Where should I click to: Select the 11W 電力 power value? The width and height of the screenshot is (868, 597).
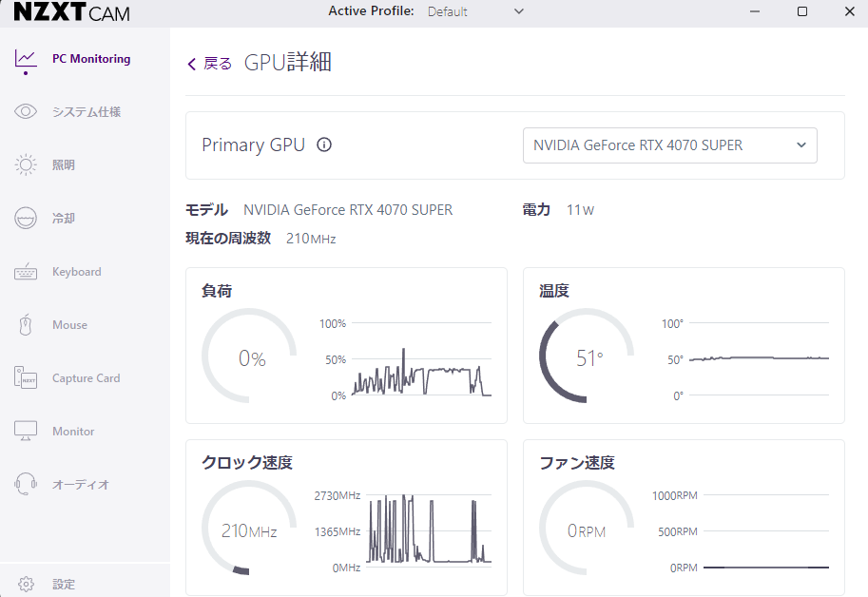[581, 209]
